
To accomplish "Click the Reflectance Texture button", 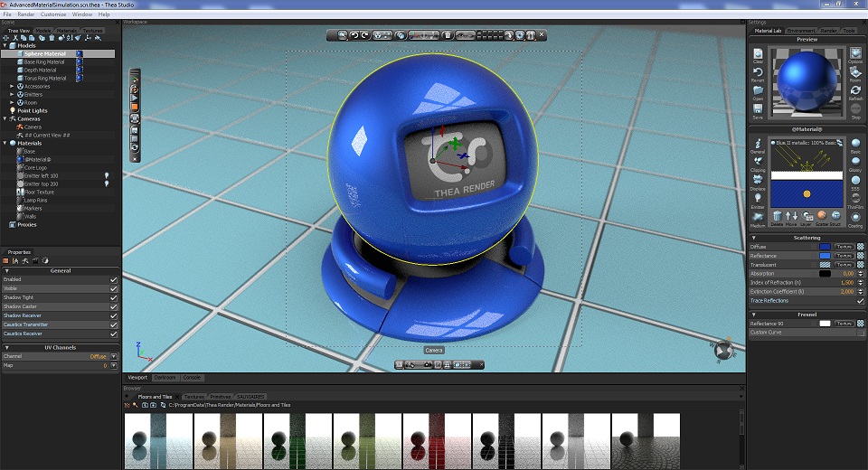I will coord(844,256).
